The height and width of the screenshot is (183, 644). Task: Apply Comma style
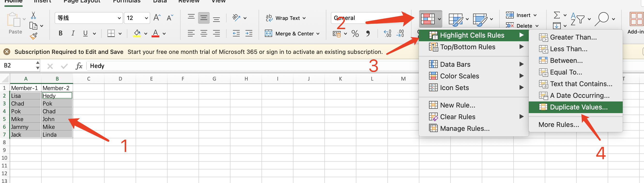368,33
